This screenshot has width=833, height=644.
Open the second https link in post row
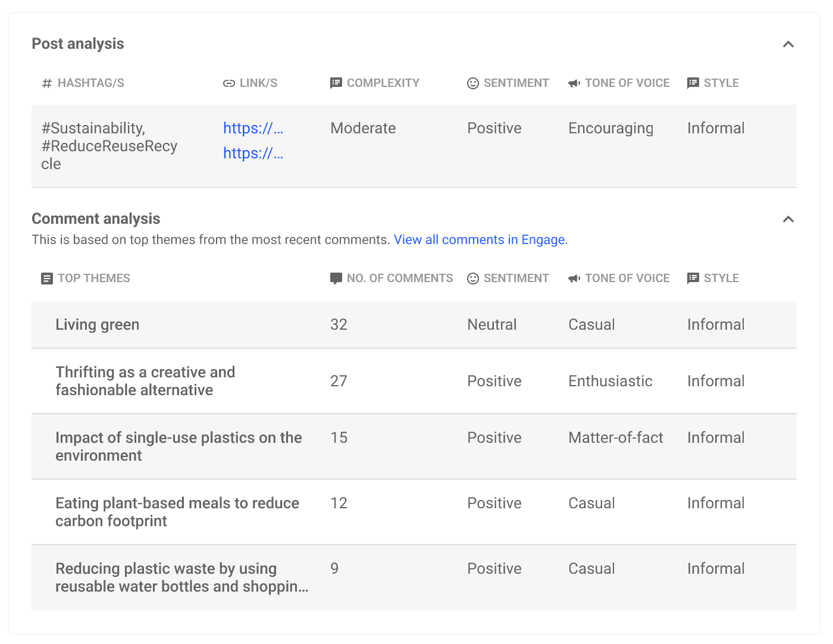253,153
